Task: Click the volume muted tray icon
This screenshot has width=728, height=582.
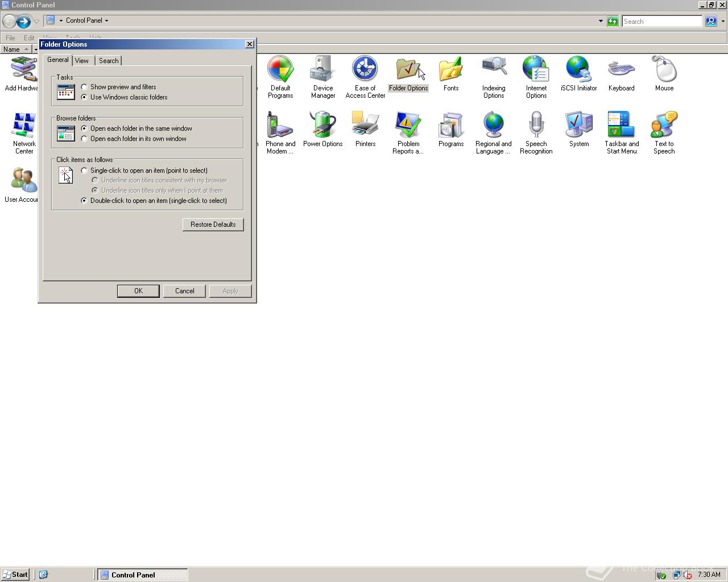Action: point(686,575)
